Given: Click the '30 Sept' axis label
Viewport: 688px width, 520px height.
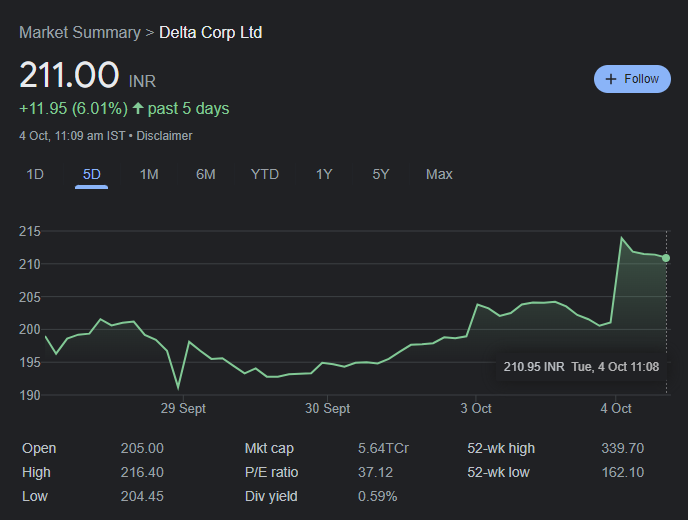Looking at the screenshot, I should [x=327, y=408].
